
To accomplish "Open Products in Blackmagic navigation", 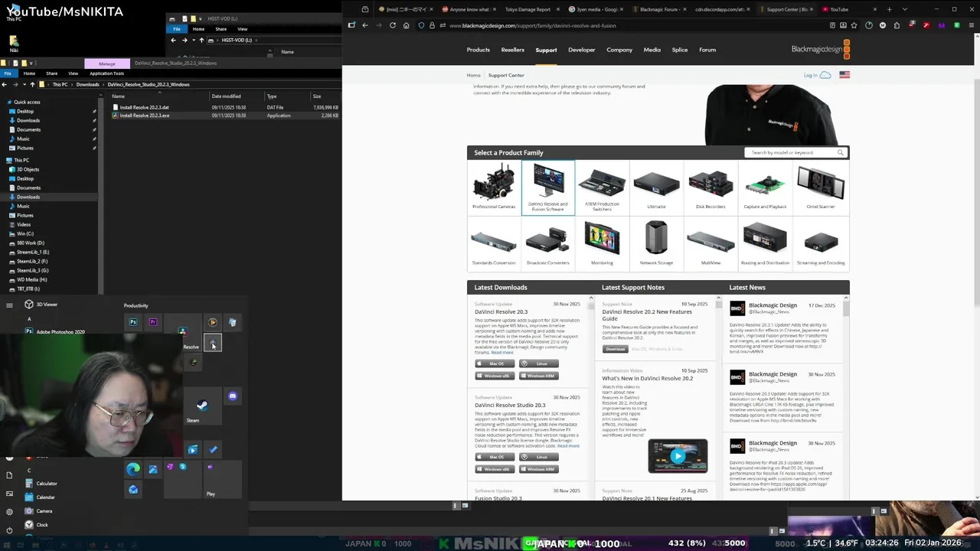I will 479,50.
